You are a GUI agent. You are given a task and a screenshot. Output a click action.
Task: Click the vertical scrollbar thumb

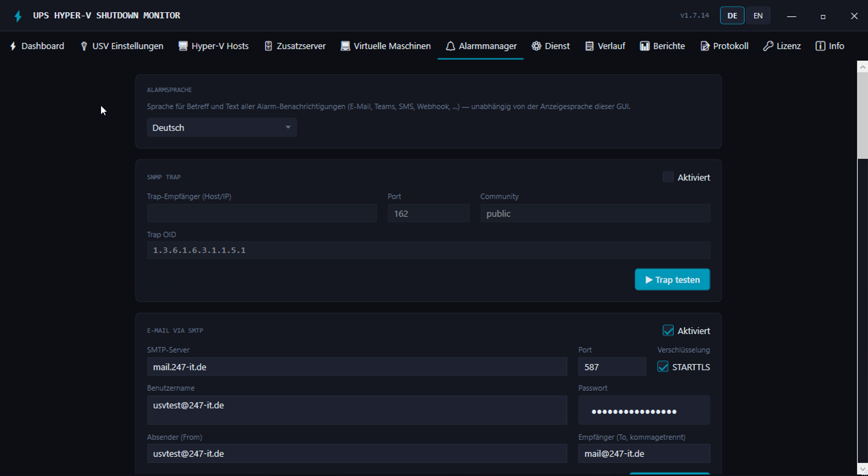tap(862, 116)
